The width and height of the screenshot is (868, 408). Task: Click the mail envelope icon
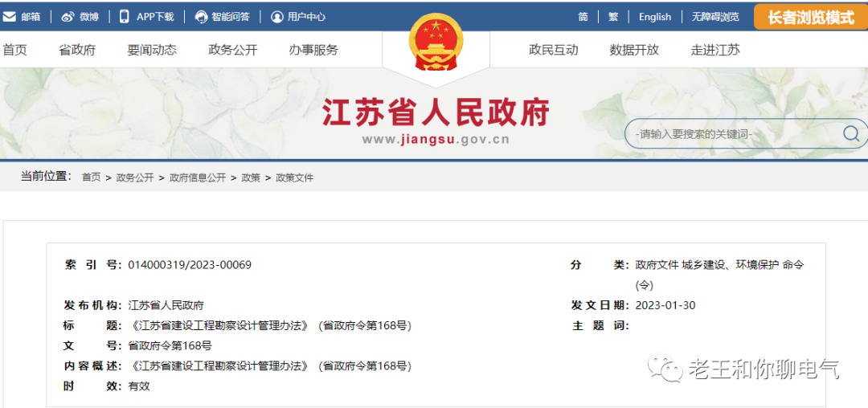tap(10, 16)
